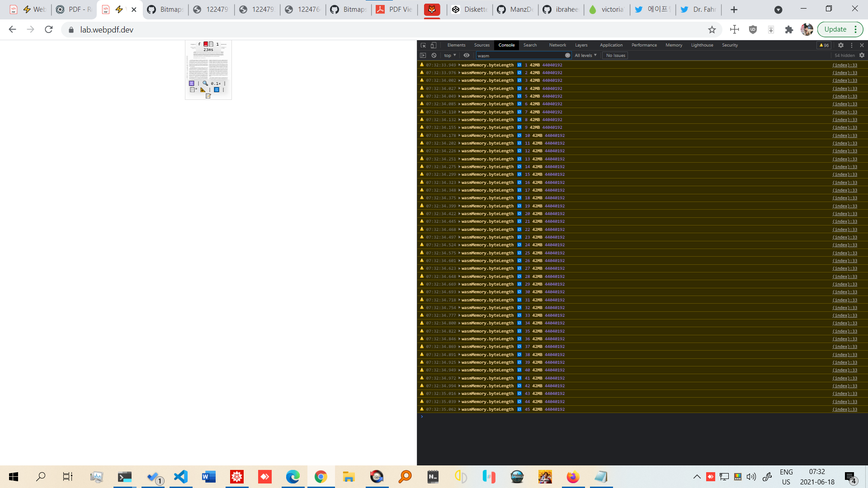Click the magnifier zoom icon on PDF thumbnail
Image resolution: width=868 pixels, height=488 pixels.
click(x=205, y=84)
